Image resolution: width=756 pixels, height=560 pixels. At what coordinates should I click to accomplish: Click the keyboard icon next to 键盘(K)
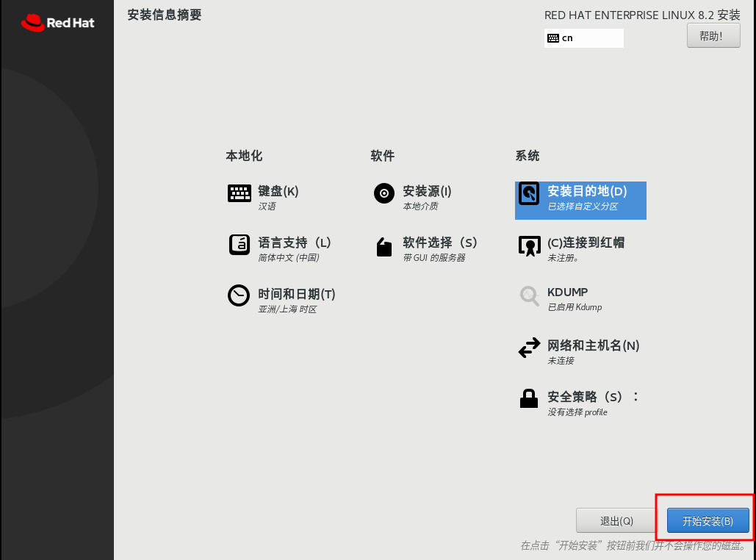[240, 193]
